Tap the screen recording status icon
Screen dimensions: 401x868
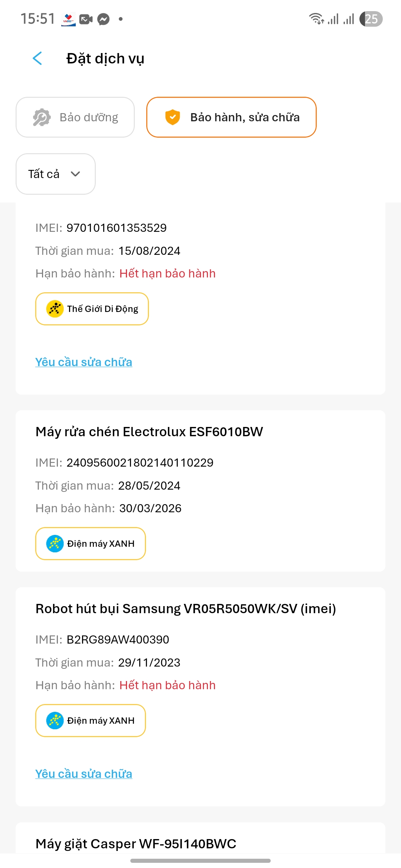[86, 19]
